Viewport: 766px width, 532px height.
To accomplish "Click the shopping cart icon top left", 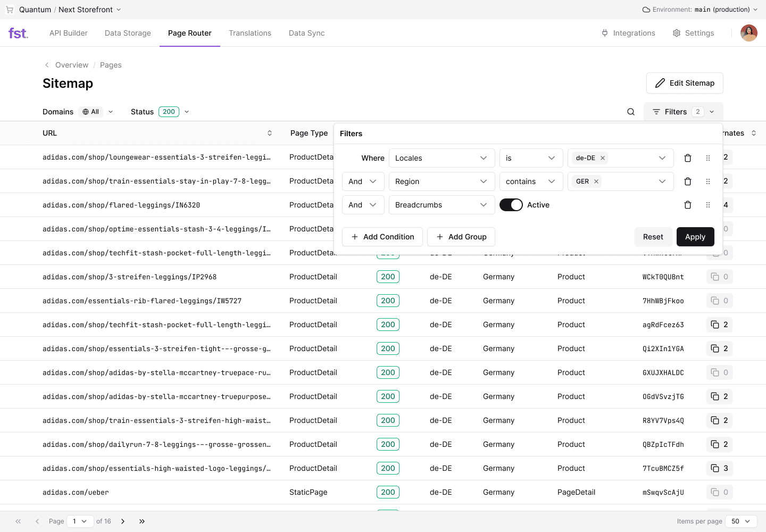I will point(10,9).
